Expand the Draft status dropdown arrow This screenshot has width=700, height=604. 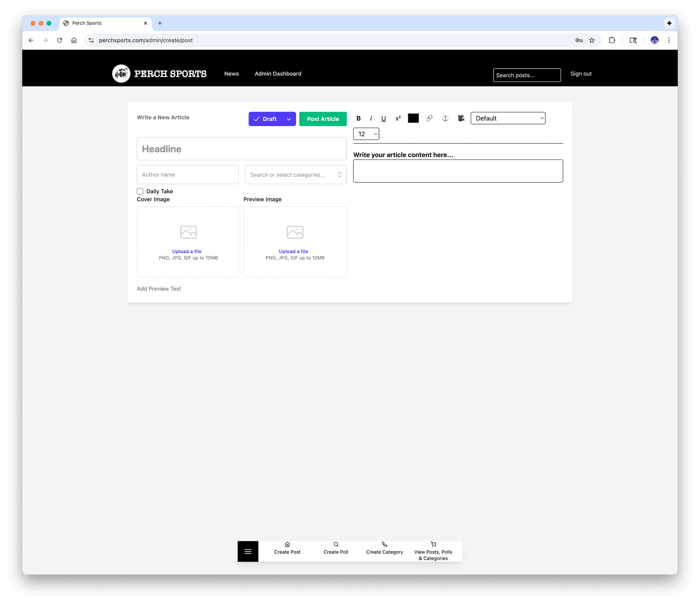coord(289,119)
